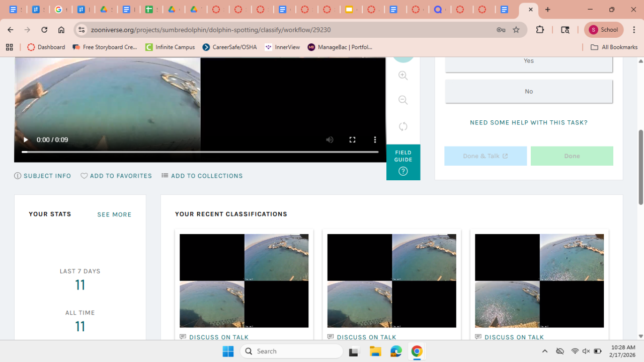The image size is (644, 362).
Task: Rotate the subject image
Action: [403, 126]
